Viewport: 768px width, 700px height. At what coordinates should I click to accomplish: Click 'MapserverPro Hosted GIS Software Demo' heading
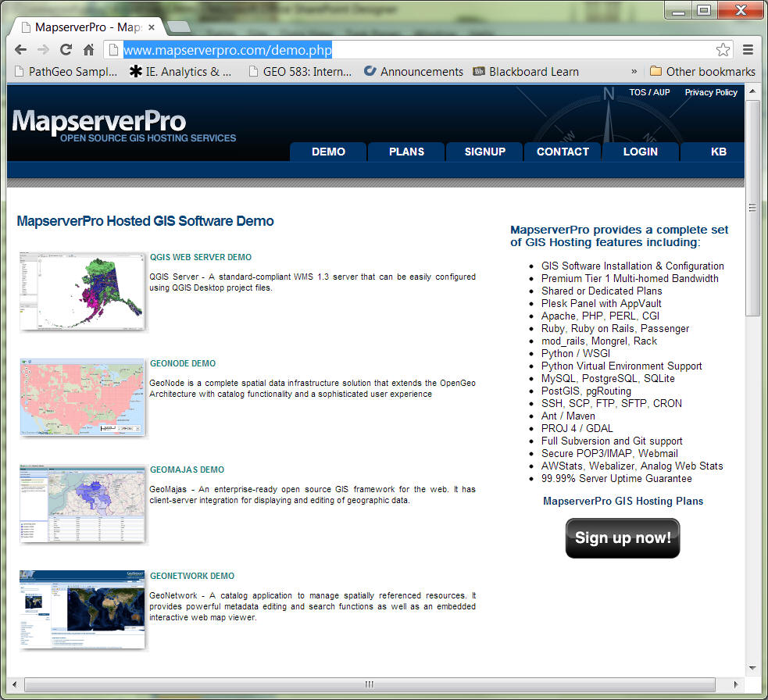click(145, 221)
